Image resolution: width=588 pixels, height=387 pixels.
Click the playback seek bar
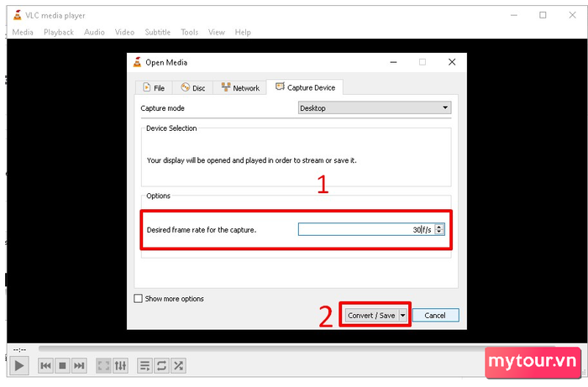click(294, 348)
